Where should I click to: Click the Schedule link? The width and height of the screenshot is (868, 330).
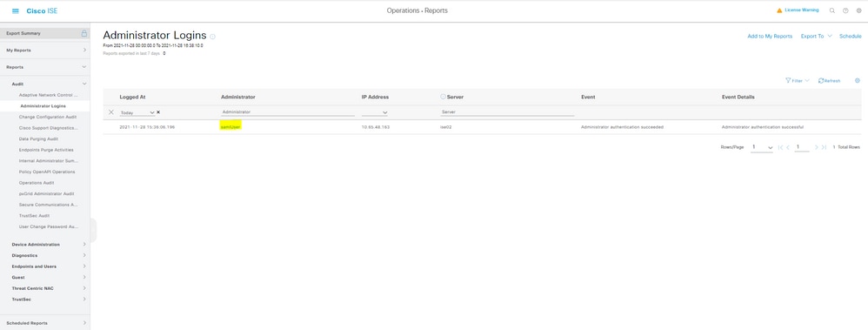tap(851, 36)
